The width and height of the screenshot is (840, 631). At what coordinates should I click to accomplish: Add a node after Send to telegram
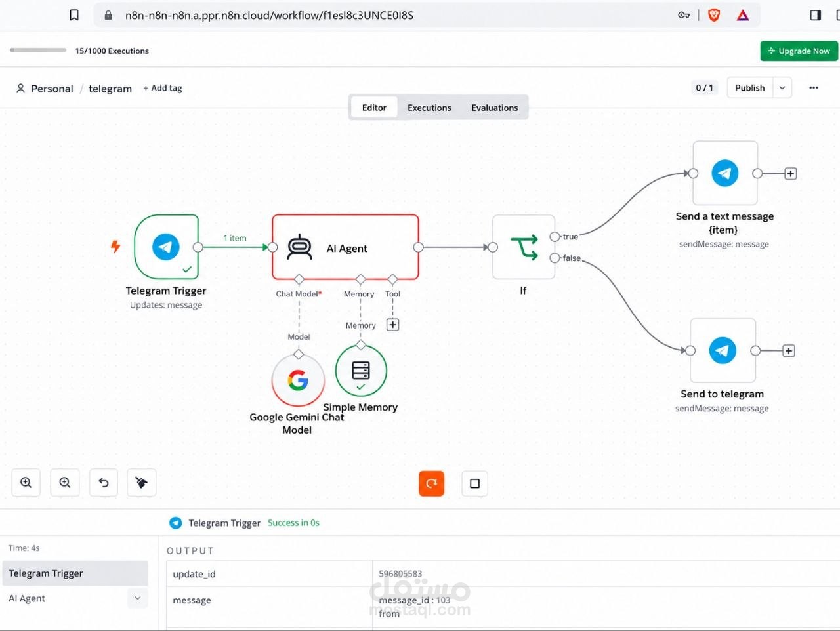point(789,351)
